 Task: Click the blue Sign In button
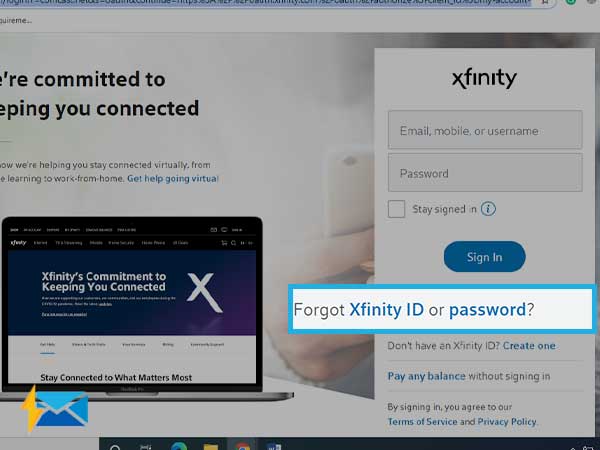tap(484, 257)
